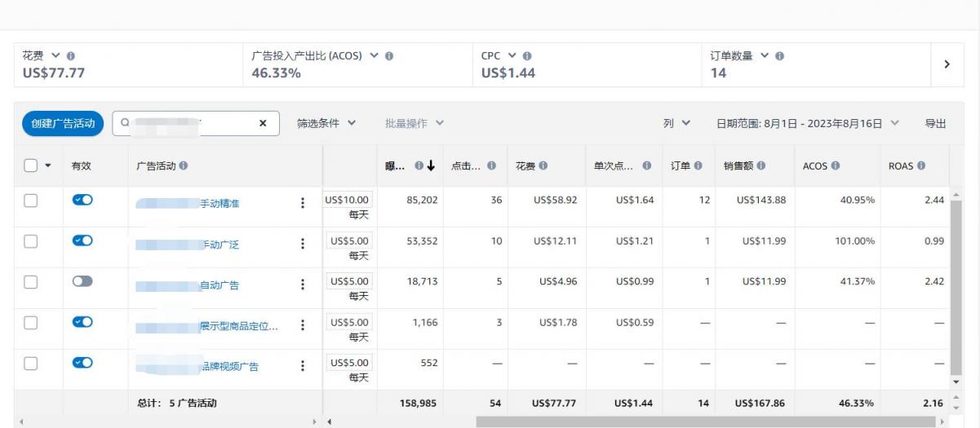Click info icon in 订单 column header

pos(698,166)
